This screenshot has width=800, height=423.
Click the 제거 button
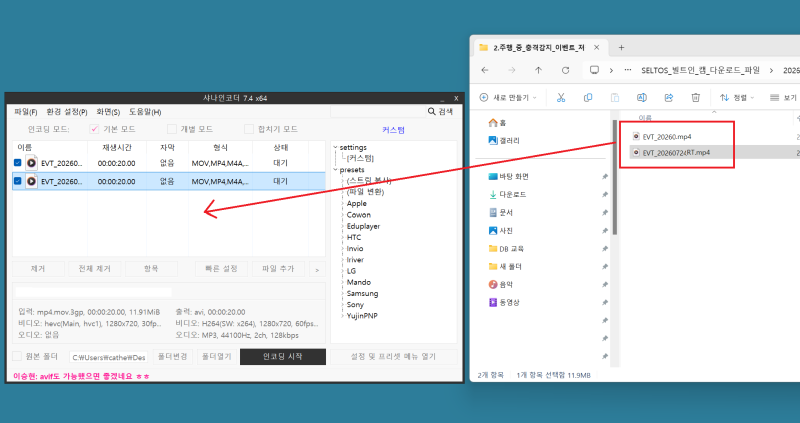[x=38, y=268]
